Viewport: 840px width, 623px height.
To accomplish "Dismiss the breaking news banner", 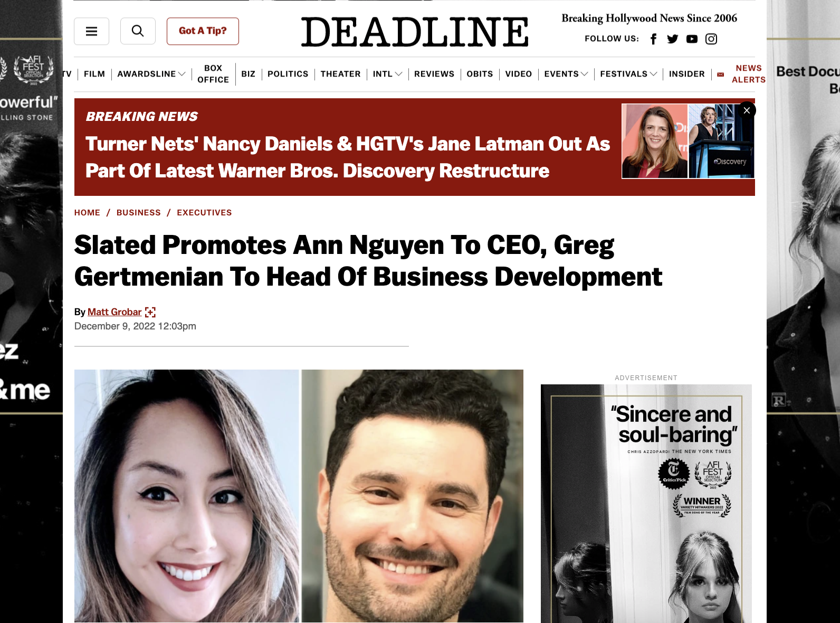I will 747,110.
